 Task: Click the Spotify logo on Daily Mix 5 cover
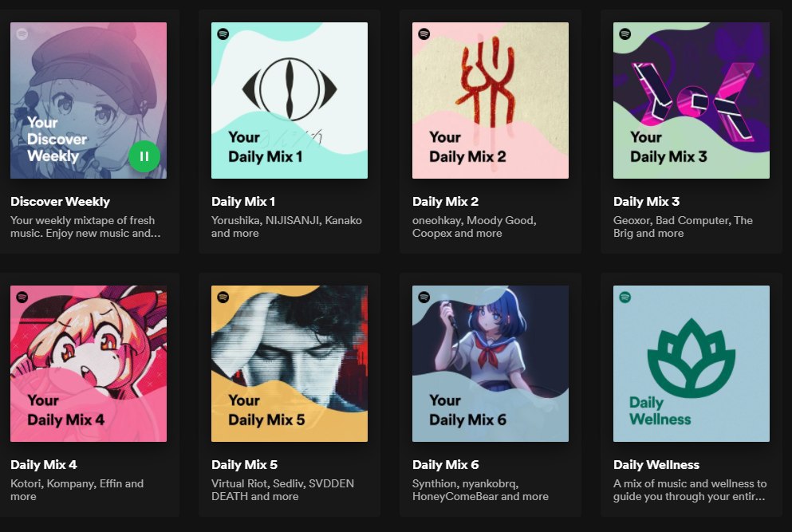223,298
